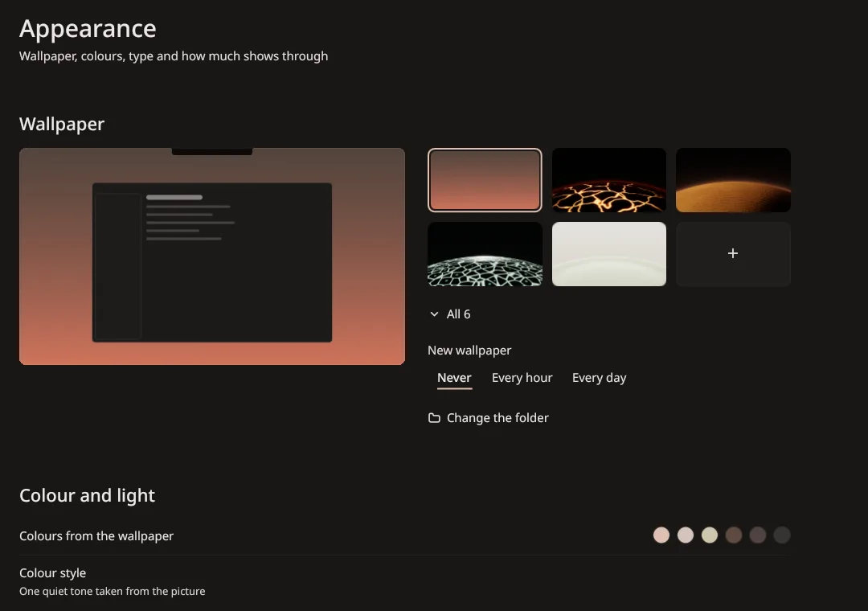The width and height of the screenshot is (868, 611).
Task: Click the Appearance page title
Action: pyautogui.click(x=88, y=28)
